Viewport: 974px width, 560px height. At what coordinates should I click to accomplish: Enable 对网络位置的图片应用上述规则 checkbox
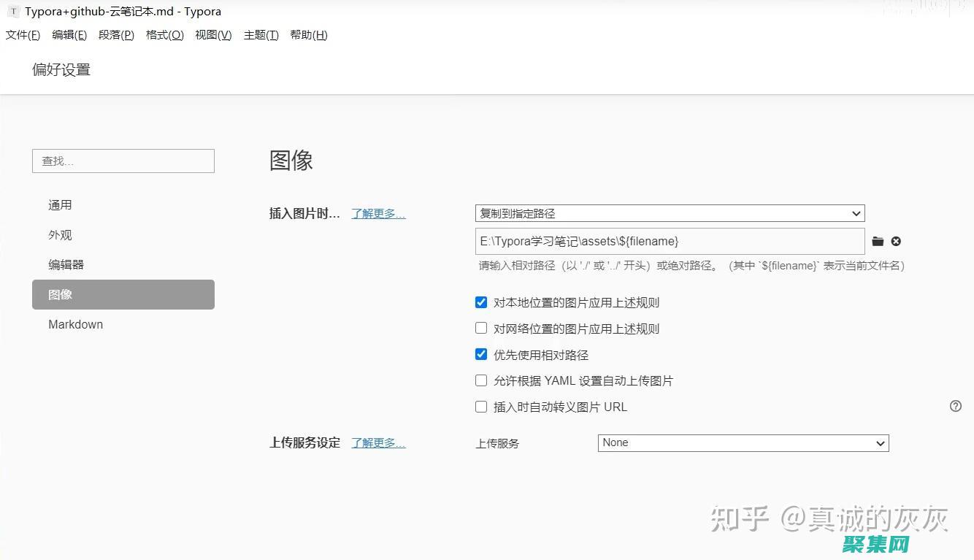coord(481,329)
